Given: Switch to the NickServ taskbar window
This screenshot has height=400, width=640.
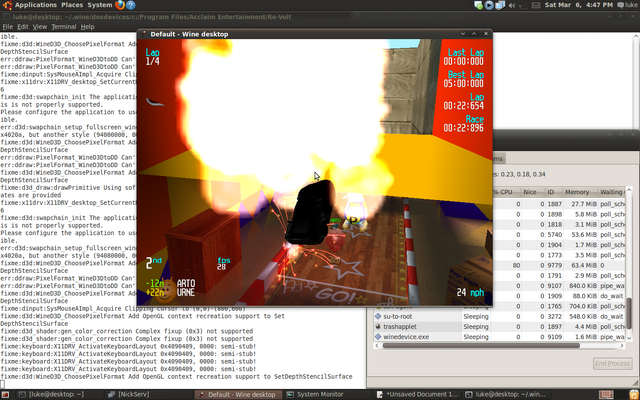Looking at the screenshot, I should pos(149,395).
